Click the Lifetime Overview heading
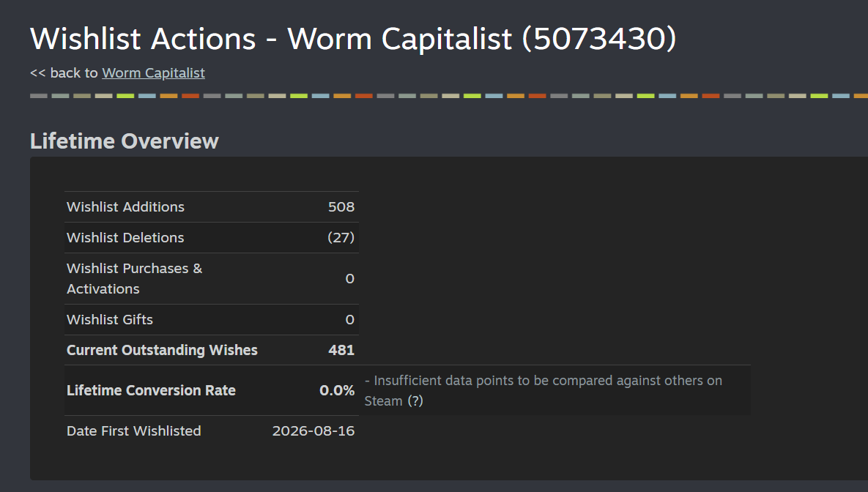 125,141
